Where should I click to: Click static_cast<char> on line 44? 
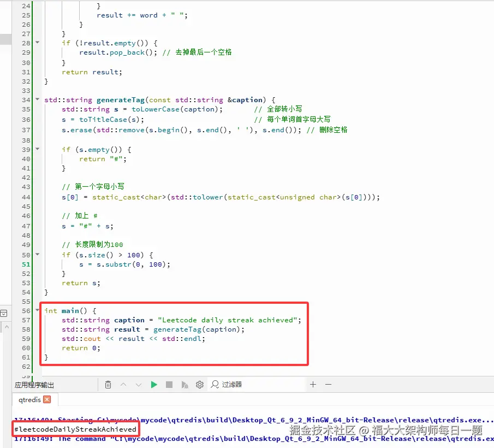pyautogui.click(x=129, y=197)
